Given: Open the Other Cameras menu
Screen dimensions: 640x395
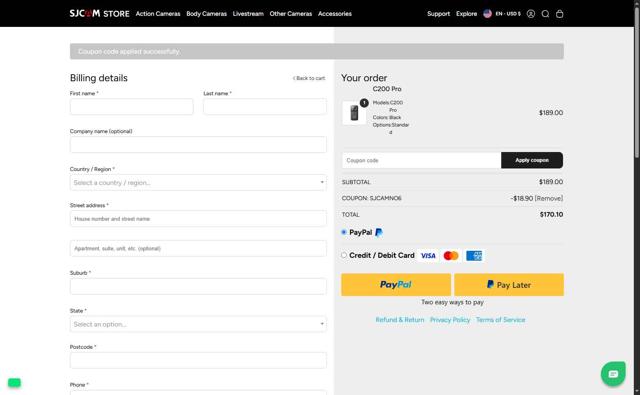Looking at the screenshot, I should 291,13.
